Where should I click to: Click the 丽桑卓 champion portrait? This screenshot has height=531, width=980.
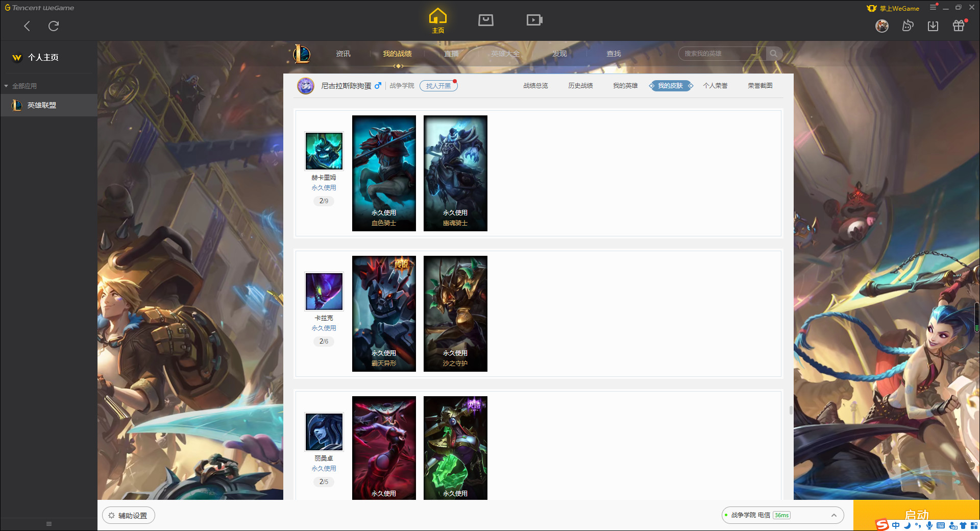[x=324, y=432]
